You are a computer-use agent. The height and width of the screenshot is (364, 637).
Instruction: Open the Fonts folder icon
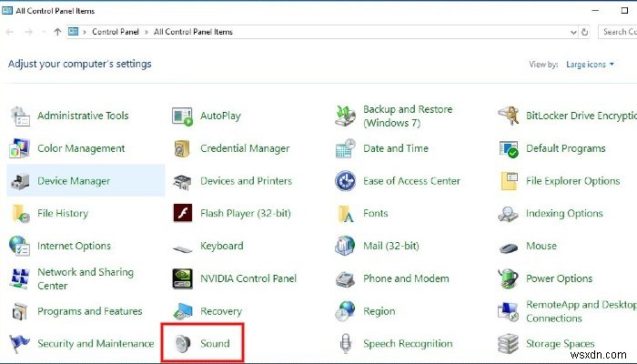point(345,214)
